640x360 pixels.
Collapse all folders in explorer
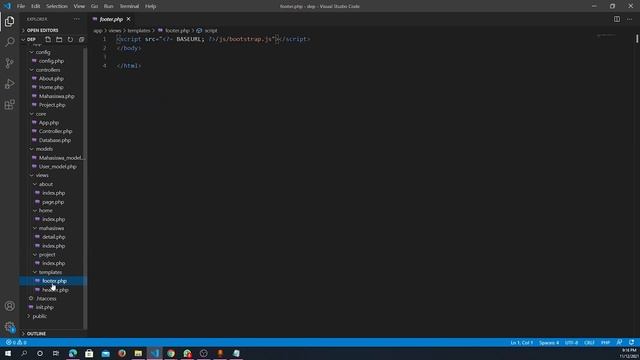pyautogui.click(x=81, y=40)
